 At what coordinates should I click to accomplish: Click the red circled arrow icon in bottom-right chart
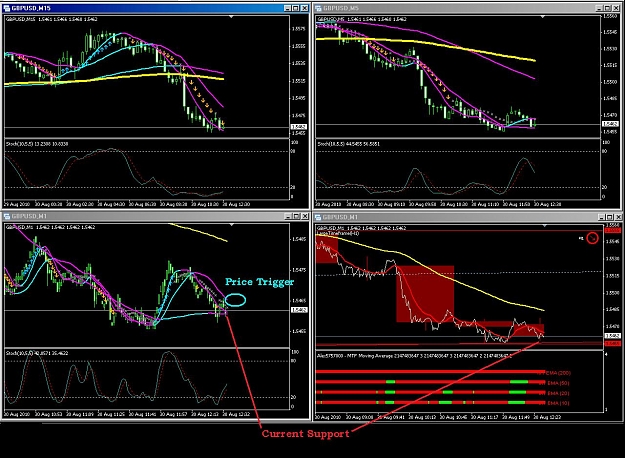point(593,238)
